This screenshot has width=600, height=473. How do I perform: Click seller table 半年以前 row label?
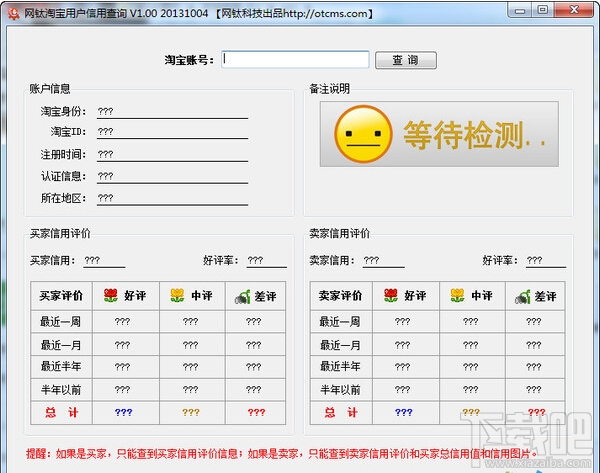tap(340, 390)
